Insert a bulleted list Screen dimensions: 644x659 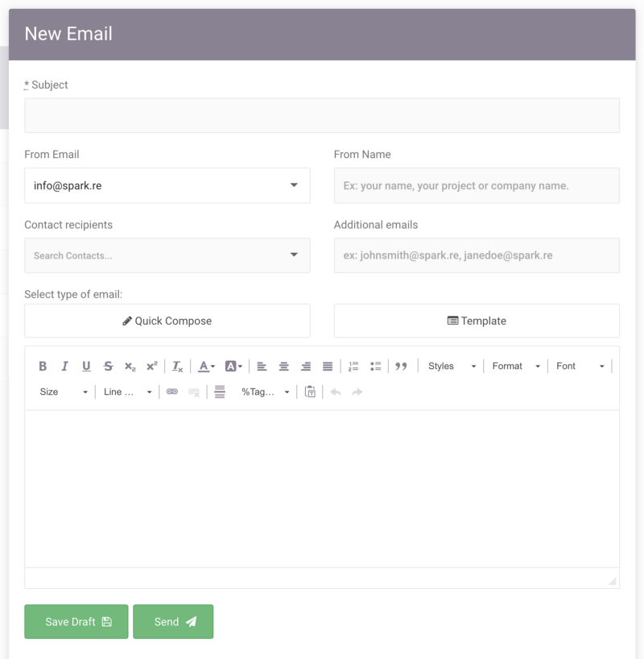coord(375,366)
